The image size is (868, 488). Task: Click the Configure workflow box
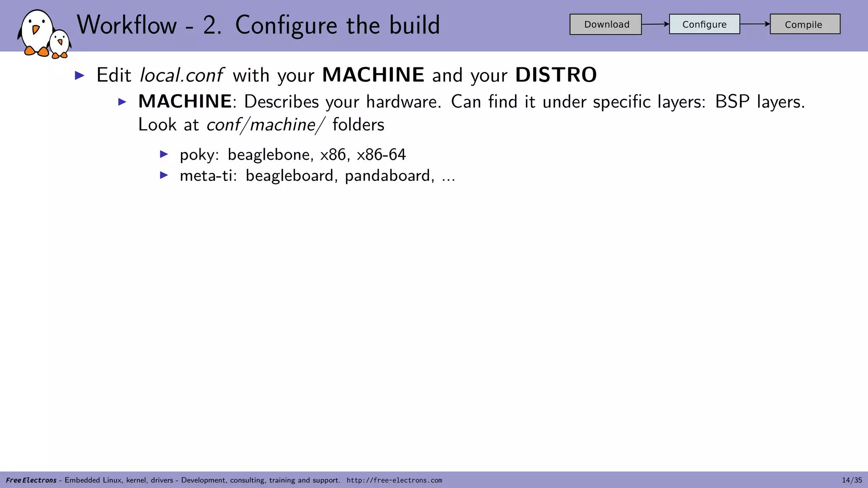tap(704, 24)
